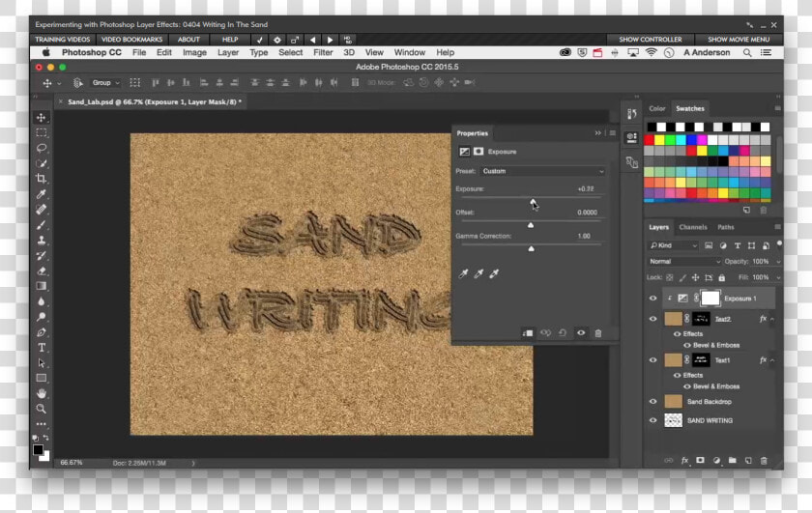Open the Window menu

[410, 52]
